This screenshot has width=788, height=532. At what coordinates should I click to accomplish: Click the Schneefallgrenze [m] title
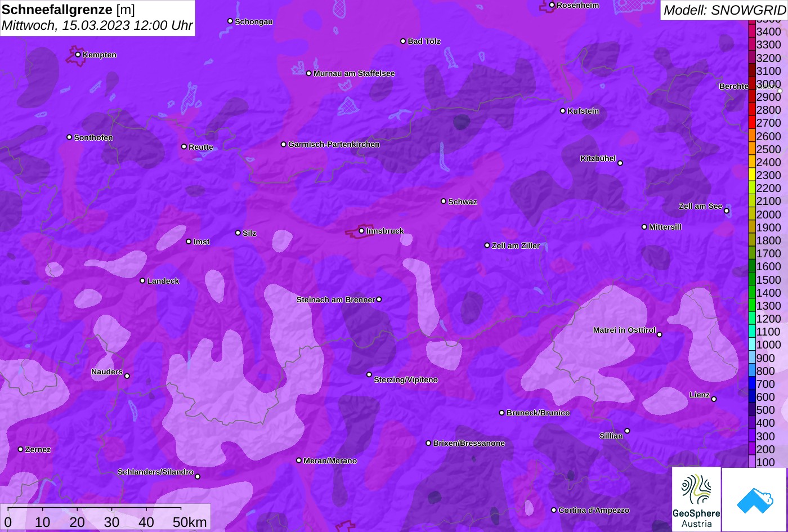click(68, 10)
